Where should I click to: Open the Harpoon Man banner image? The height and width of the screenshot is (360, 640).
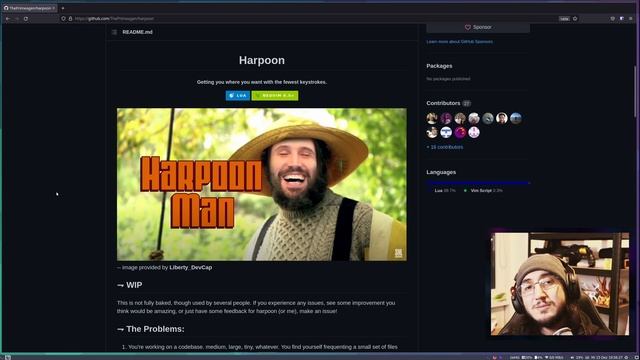click(262, 184)
